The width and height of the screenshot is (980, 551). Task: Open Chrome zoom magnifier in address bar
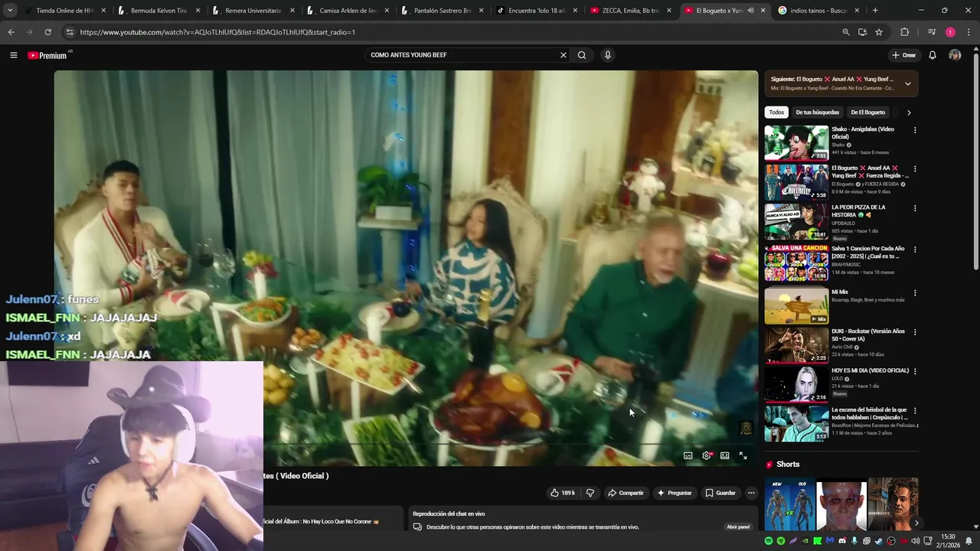tap(845, 32)
